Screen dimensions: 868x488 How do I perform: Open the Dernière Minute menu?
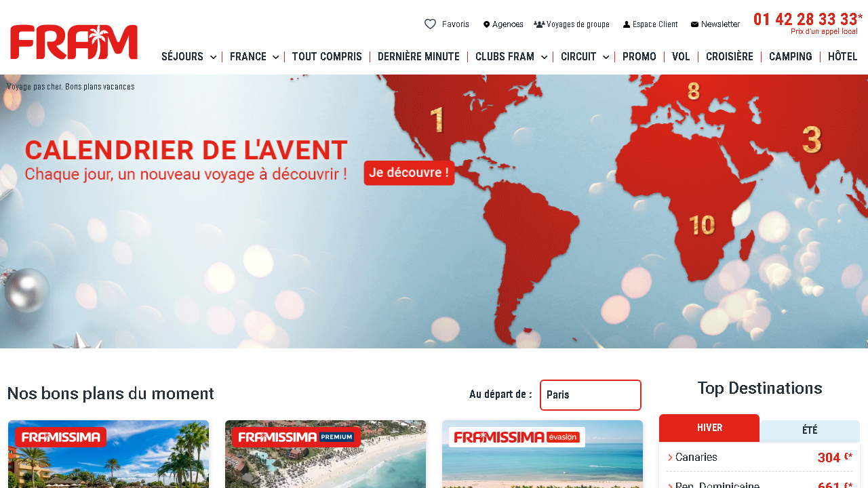[418, 57]
